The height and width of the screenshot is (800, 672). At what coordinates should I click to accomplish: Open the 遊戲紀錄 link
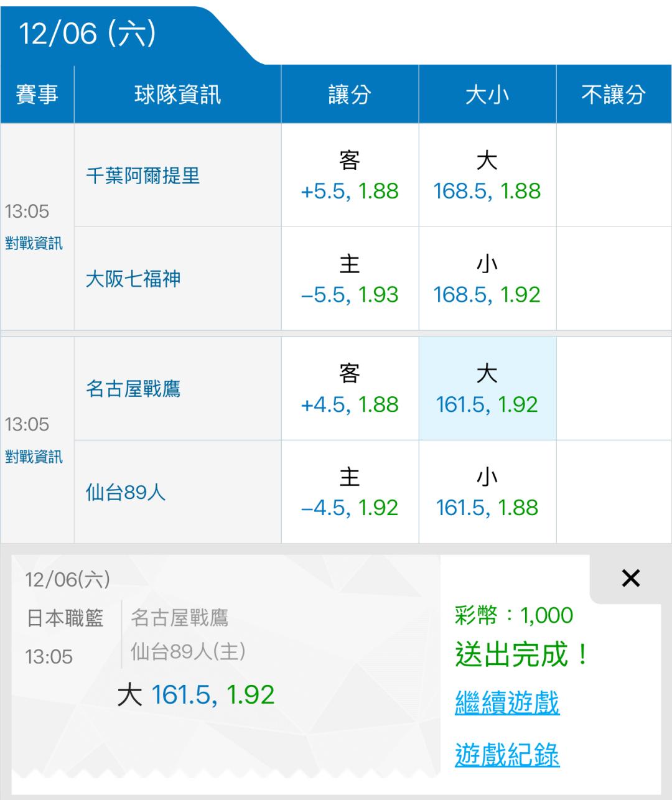coord(507,755)
